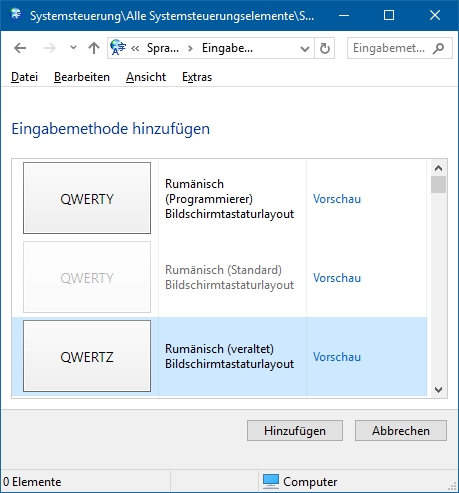Open the Extras menu
This screenshot has height=493, width=459.
coord(197,77)
